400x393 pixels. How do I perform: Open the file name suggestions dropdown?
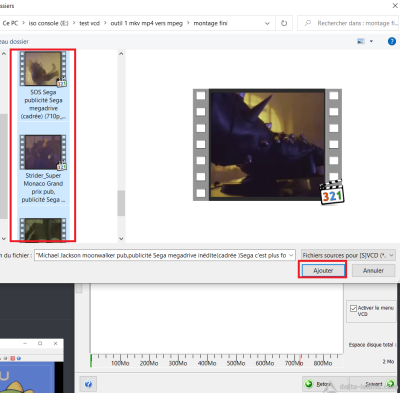291,255
